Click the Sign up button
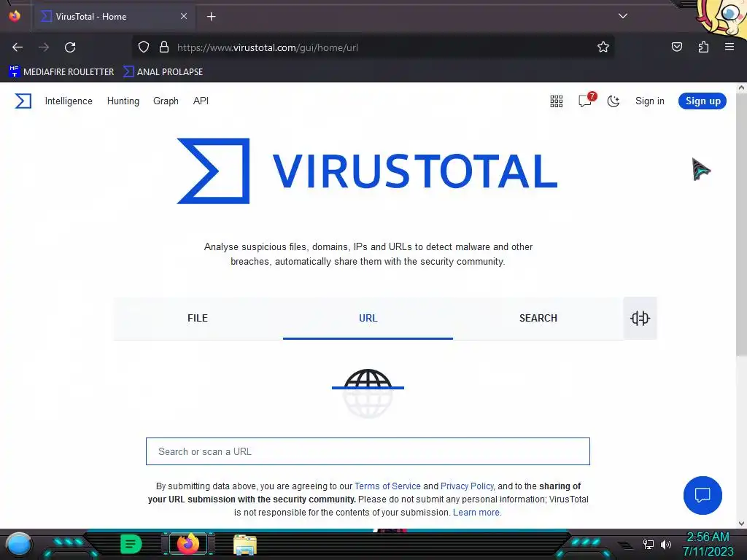Screen dimensions: 747x560 [703, 101]
